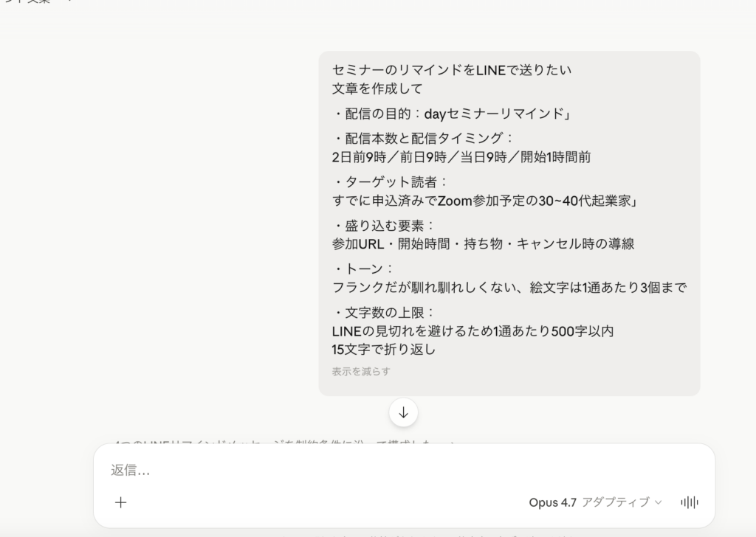This screenshot has height=537, width=756.
Task: Click 表示を減らす to collapse the message
Action: coord(361,371)
